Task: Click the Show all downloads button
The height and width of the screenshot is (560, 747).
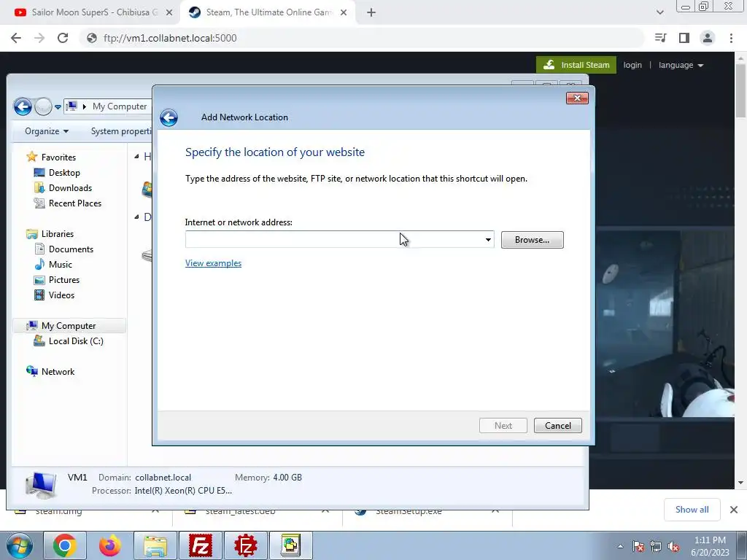Action: [692, 510]
